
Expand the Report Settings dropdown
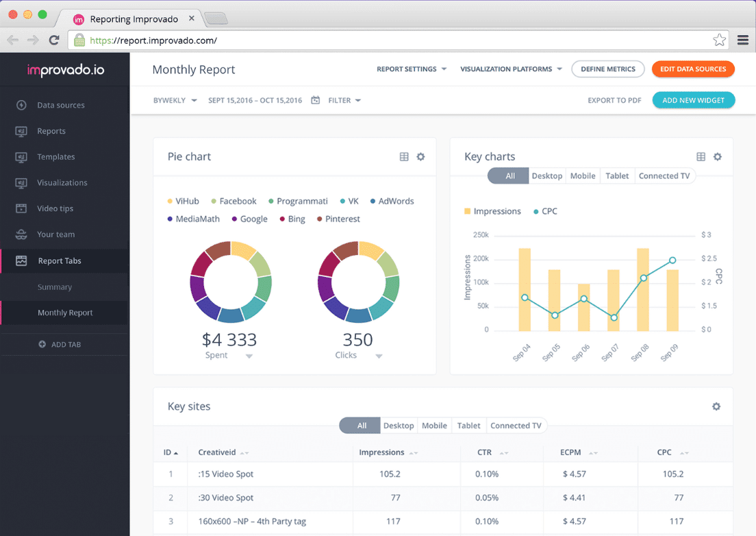(x=412, y=69)
